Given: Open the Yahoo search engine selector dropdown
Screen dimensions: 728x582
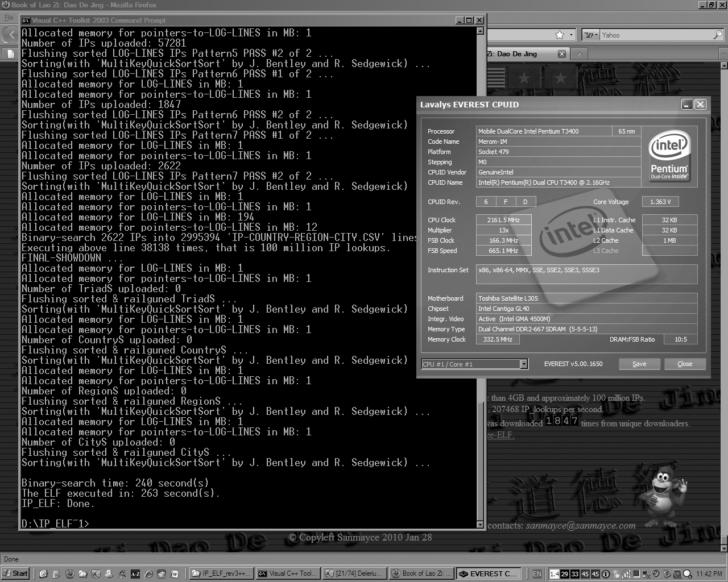Looking at the screenshot, I should [592, 35].
